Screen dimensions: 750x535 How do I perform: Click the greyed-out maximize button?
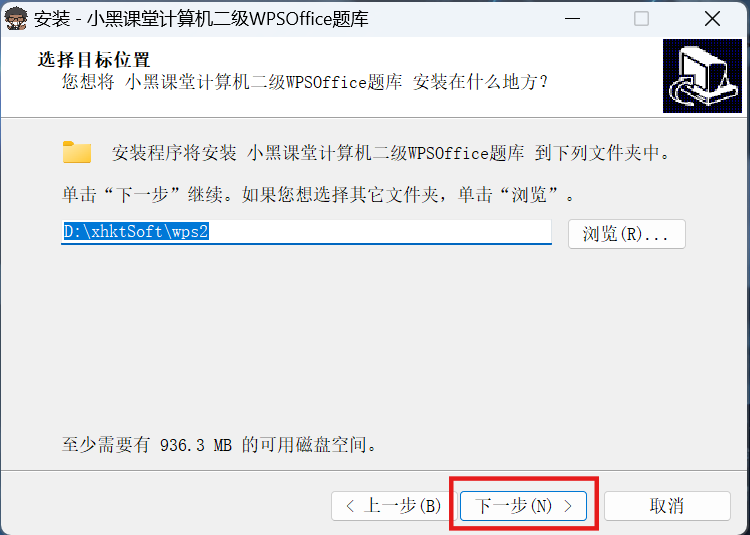641,19
